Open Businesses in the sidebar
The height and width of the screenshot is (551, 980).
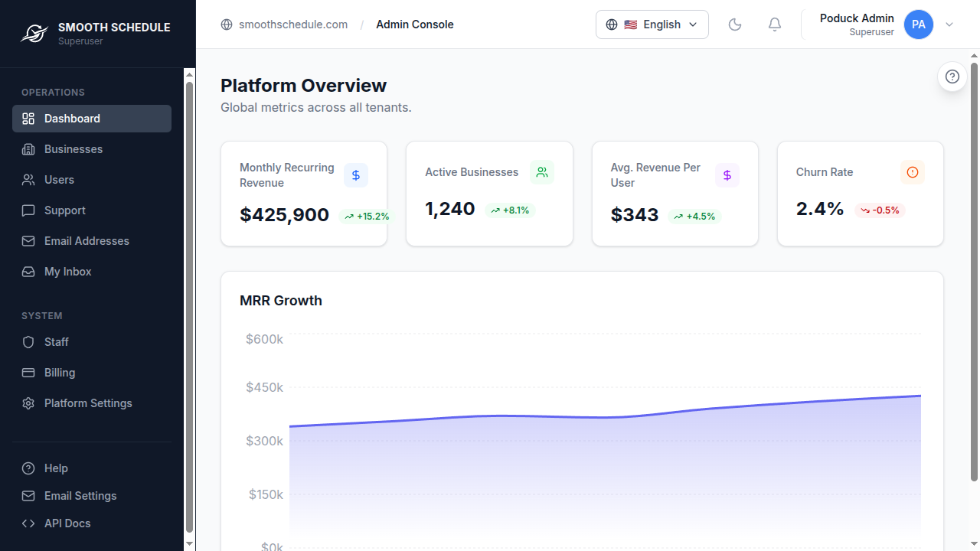pos(73,149)
